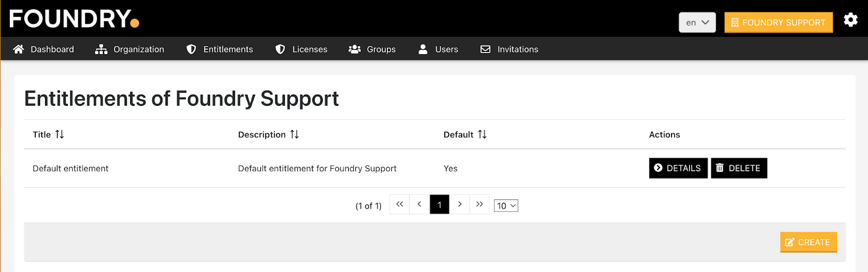Open the Entitlements menu item

click(x=220, y=49)
